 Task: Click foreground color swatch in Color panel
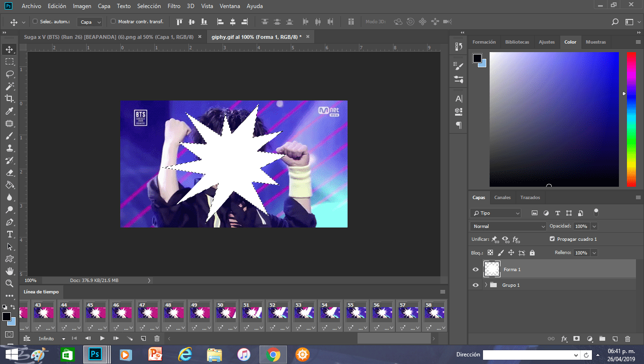pos(477,58)
